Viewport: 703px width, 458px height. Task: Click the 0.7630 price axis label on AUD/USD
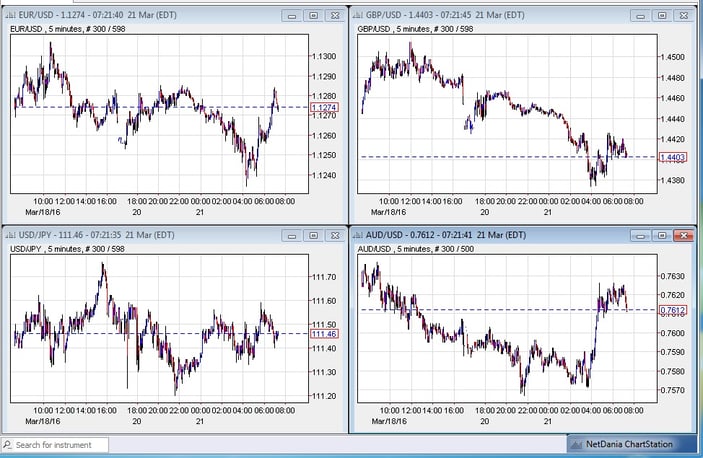point(673,276)
